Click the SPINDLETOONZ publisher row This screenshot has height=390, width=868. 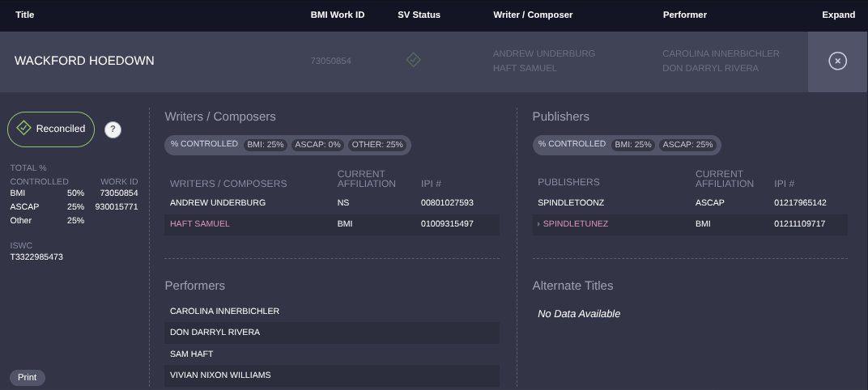690,203
